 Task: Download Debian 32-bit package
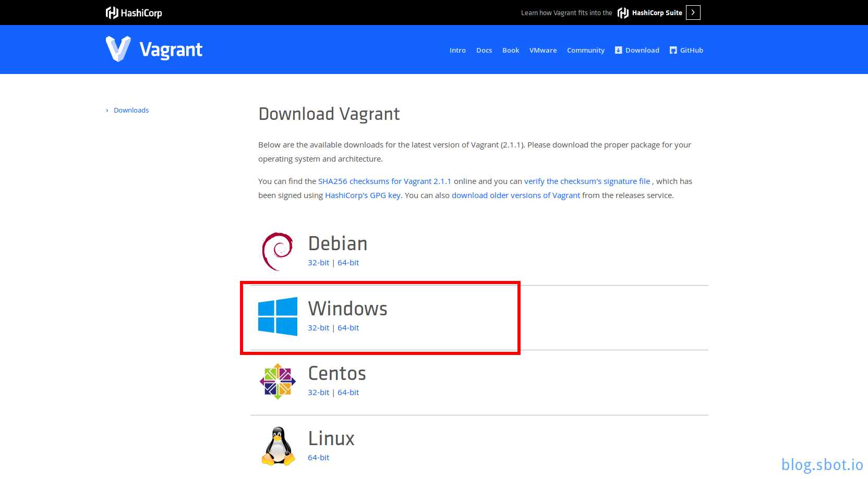click(318, 263)
